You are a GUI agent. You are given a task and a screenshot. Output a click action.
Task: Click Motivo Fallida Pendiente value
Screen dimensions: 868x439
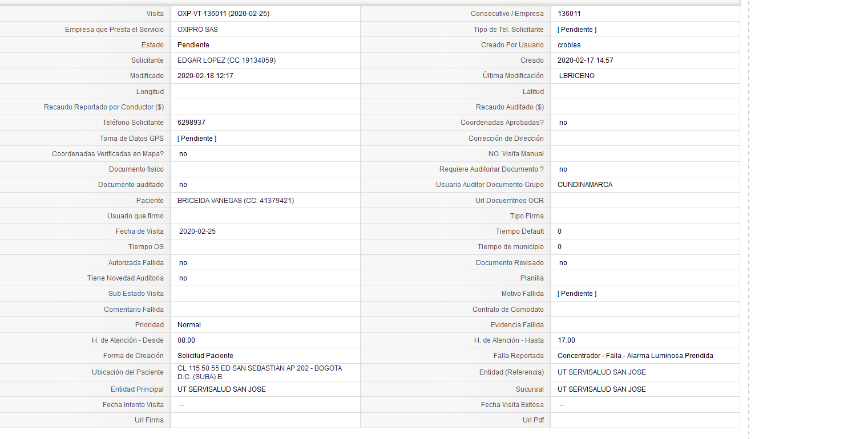[577, 294]
